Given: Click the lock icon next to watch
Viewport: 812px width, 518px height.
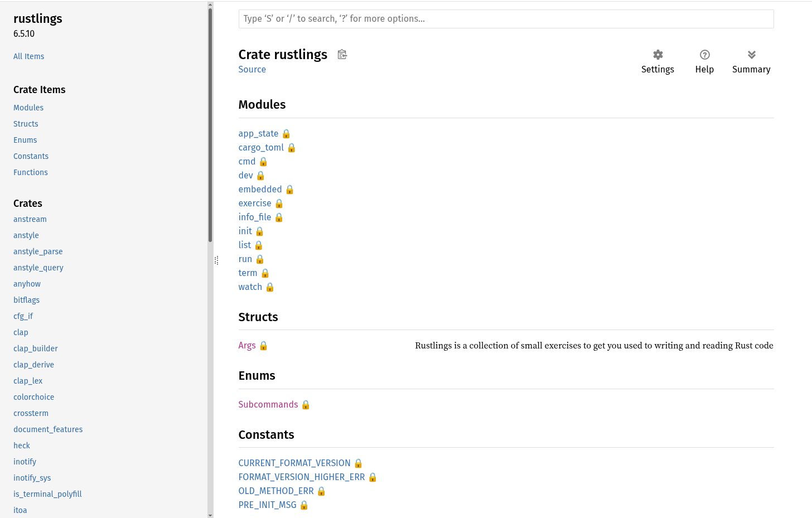Looking at the screenshot, I should [x=270, y=287].
